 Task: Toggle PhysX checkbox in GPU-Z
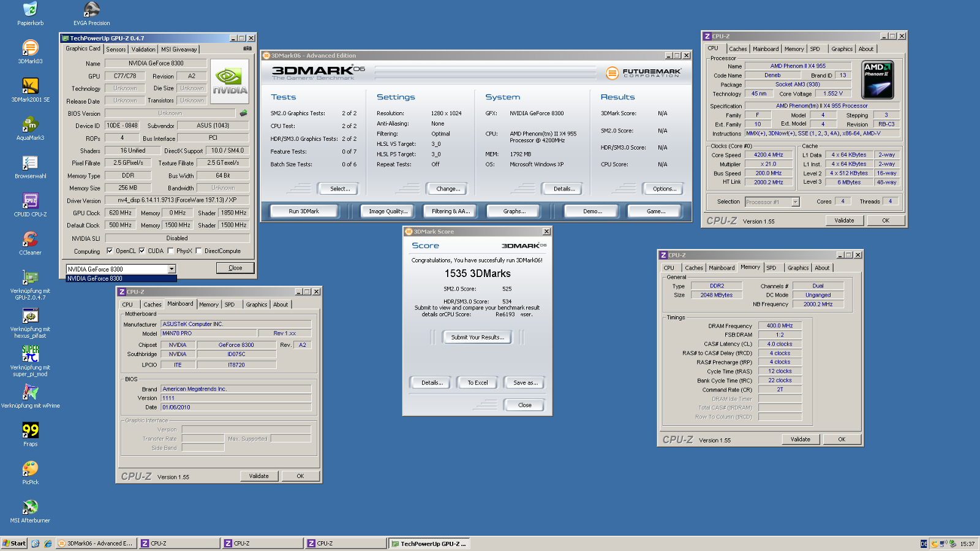[170, 251]
